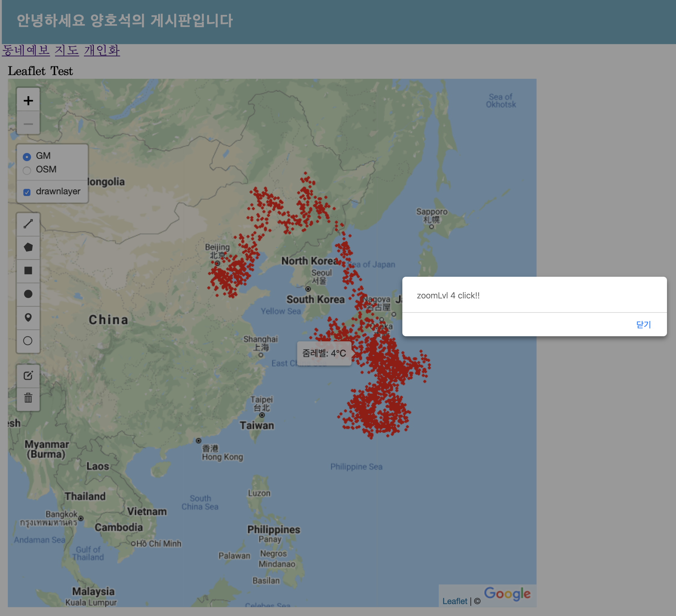Click the delete layers trash icon
This screenshot has width=676, height=616.
(28, 398)
